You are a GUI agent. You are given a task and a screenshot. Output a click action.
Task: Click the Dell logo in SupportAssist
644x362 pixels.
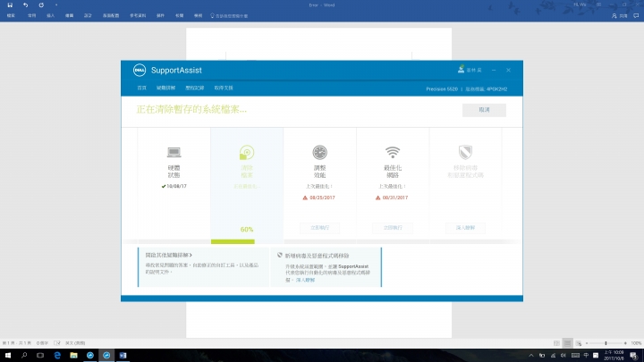140,71
